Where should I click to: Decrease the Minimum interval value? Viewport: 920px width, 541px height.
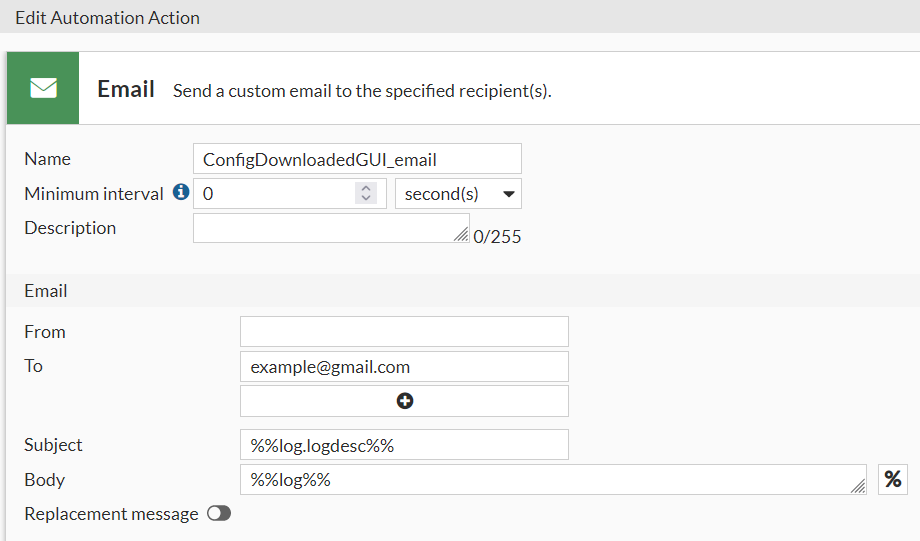point(366,199)
